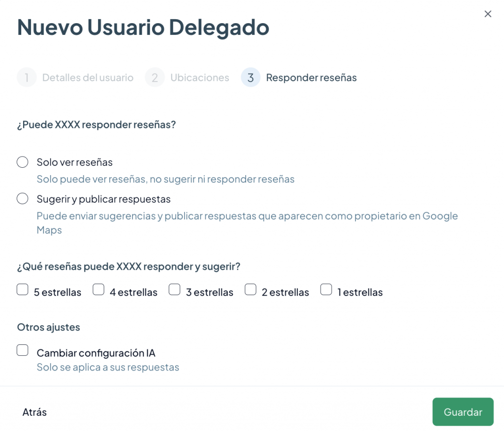Viewport: 504px width, 431px height.
Task: Enable the Cambiar configuración IA checkbox box
Action: pyautogui.click(x=23, y=350)
